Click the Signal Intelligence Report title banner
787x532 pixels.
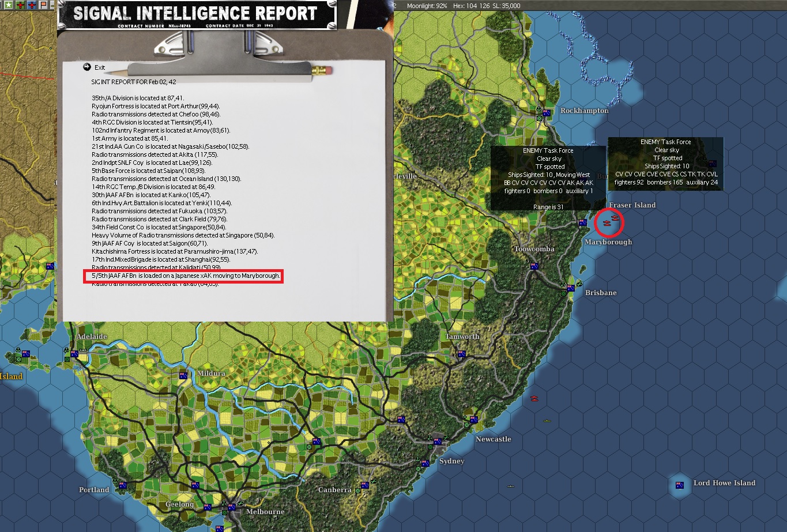click(x=196, y=14)
